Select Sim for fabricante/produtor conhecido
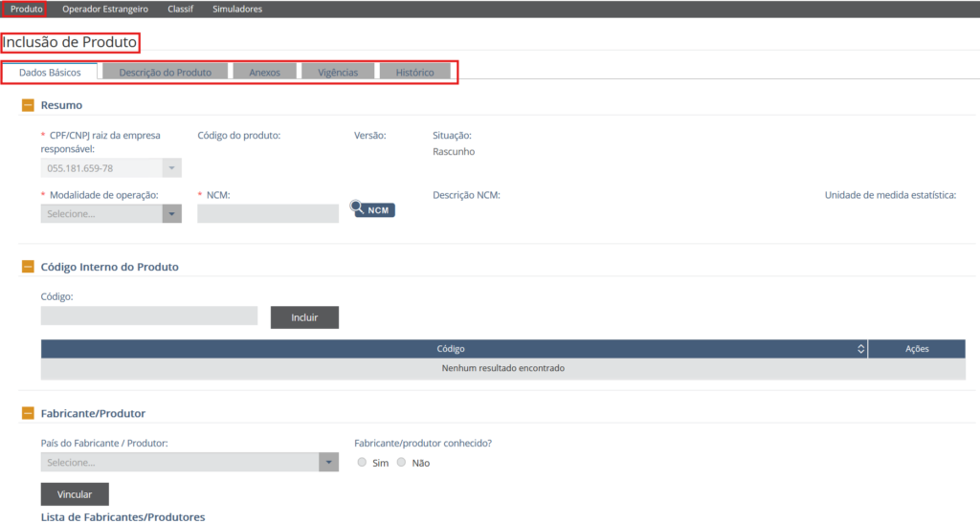Screen dimensions: 980x523 362,463
